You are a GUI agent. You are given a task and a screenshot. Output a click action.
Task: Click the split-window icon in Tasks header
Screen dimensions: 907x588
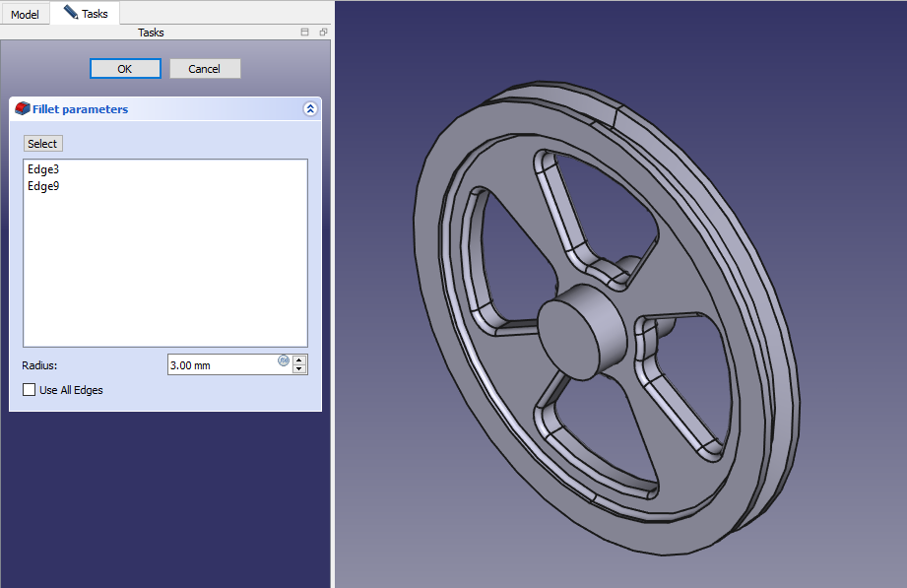[x=305, y=33]
